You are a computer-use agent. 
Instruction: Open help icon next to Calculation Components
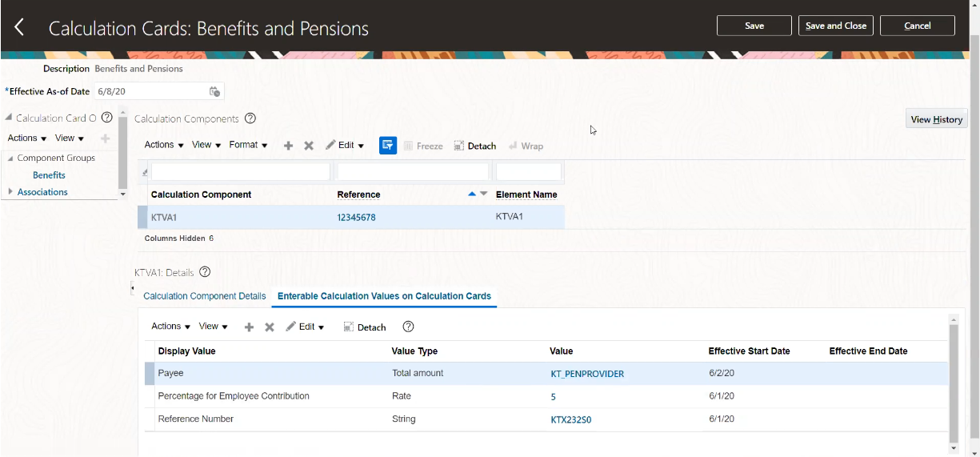coord(250,118)
